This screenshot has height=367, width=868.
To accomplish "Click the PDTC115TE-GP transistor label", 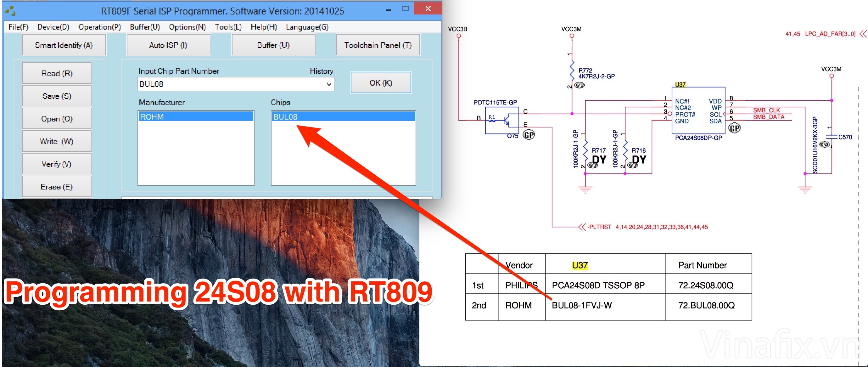I will click(495, 102).
